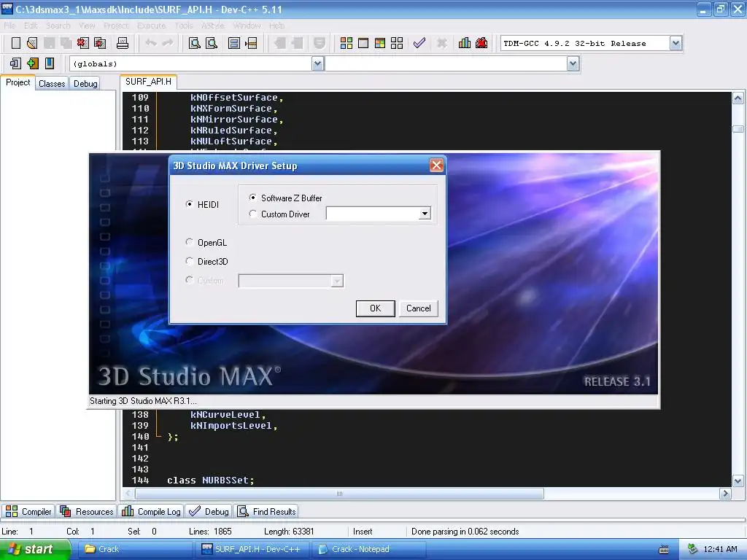Click the Undo arrow toolbar icon

pyautogui.click(x=151, y=43)
